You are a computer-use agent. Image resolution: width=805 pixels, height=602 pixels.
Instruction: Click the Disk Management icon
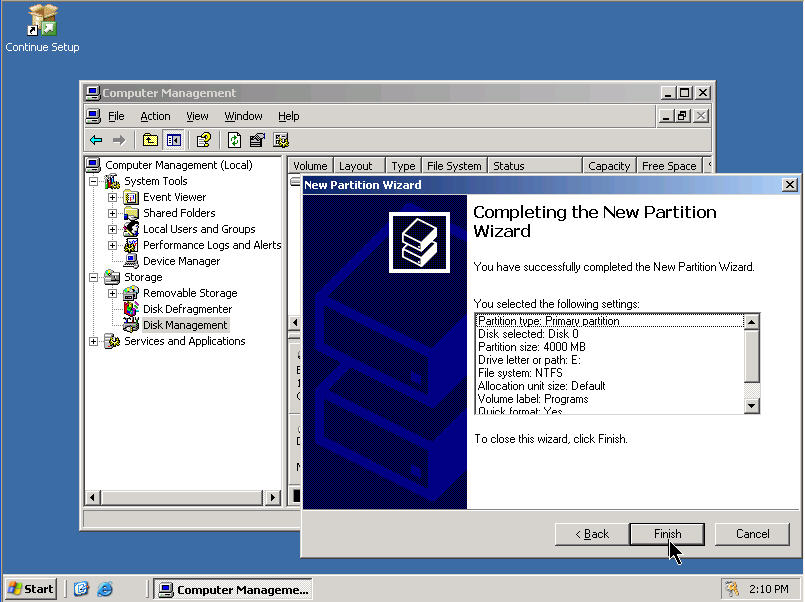131,325
